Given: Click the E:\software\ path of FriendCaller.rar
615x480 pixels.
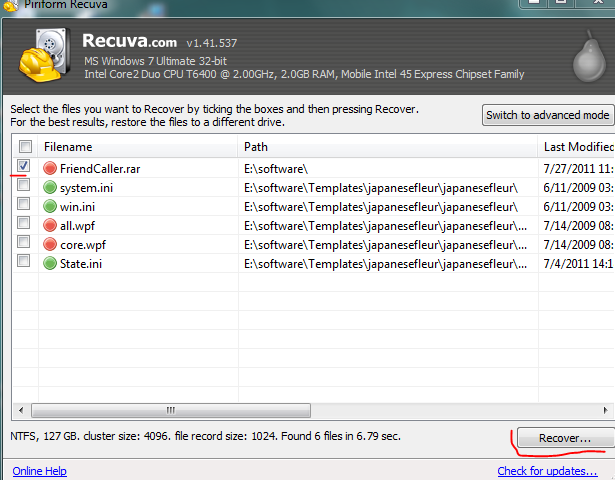Looking at the screenshot, I should [276, 169].
